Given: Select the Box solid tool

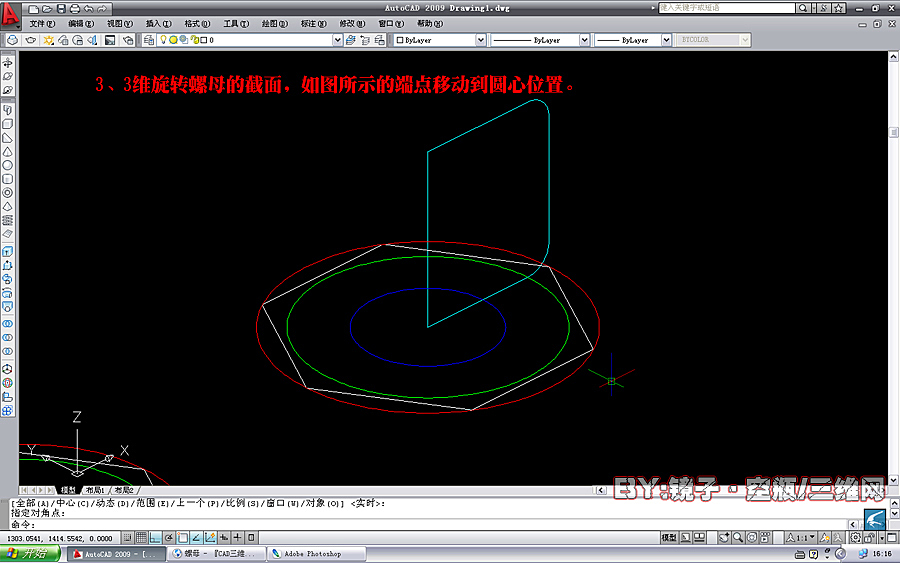Looking at the screenshot, I should (7, 123).
